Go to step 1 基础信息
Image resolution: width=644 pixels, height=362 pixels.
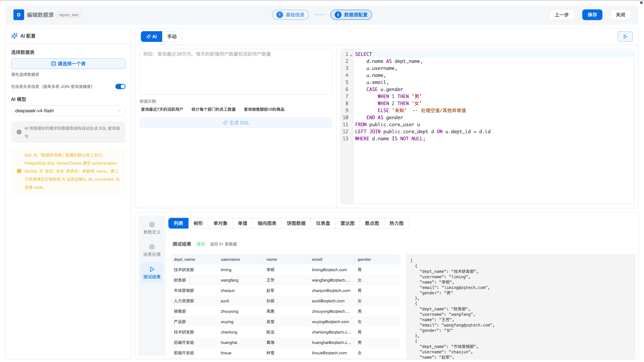(290, 15)
